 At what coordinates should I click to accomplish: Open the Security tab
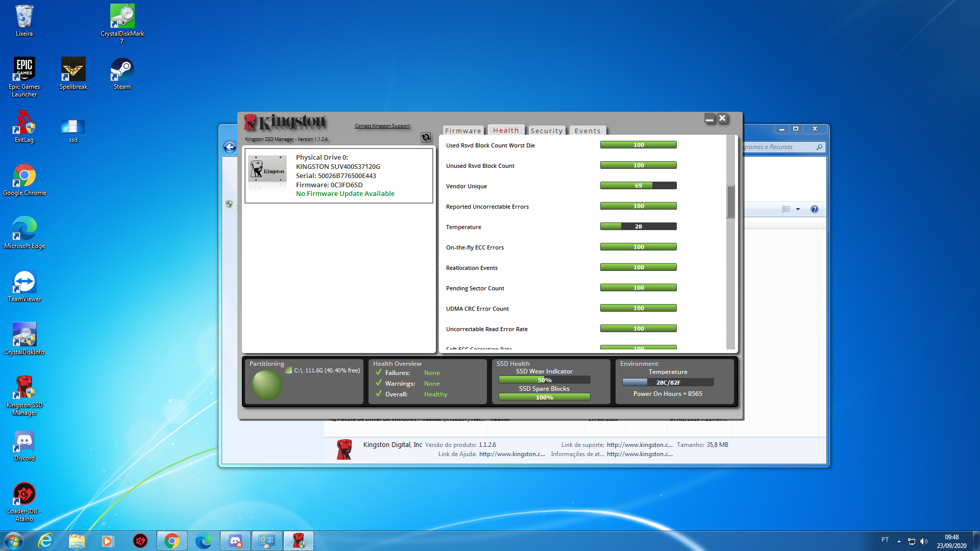(547, 131)
